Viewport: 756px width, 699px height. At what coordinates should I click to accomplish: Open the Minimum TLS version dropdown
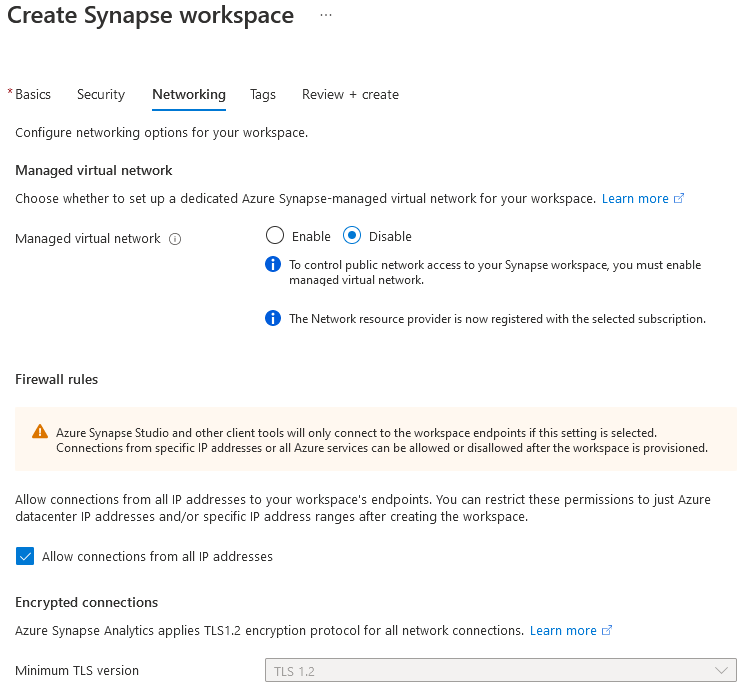tap(500, 671)
